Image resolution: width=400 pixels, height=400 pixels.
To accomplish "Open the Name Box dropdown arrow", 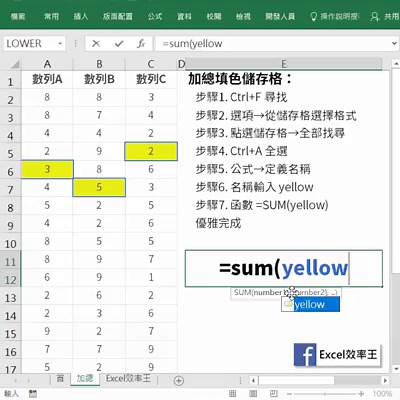I will (60, 43).
